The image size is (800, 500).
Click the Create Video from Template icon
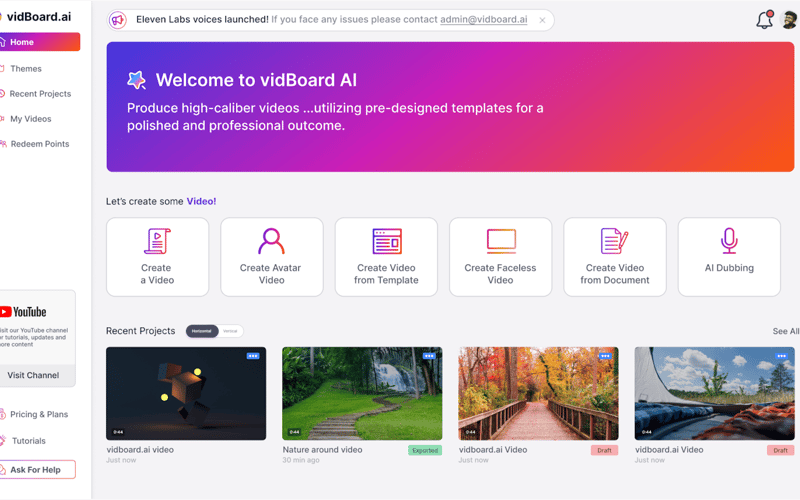(x=387, y=241)
